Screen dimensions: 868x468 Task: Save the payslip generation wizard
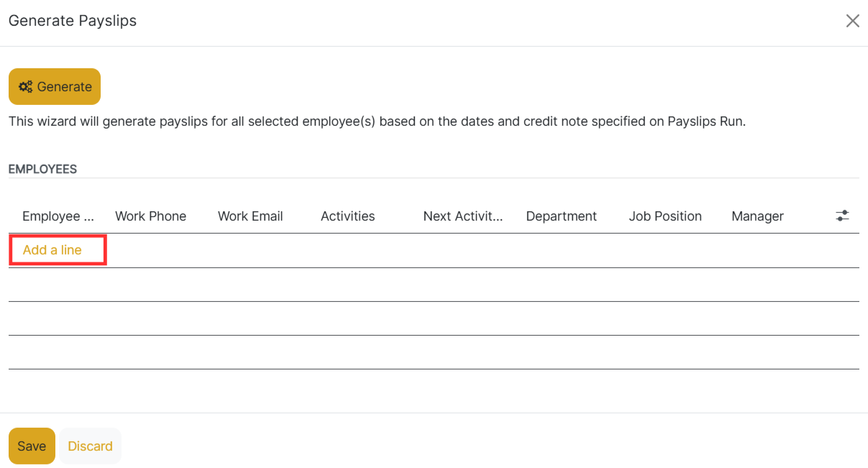tap(32, 446)
